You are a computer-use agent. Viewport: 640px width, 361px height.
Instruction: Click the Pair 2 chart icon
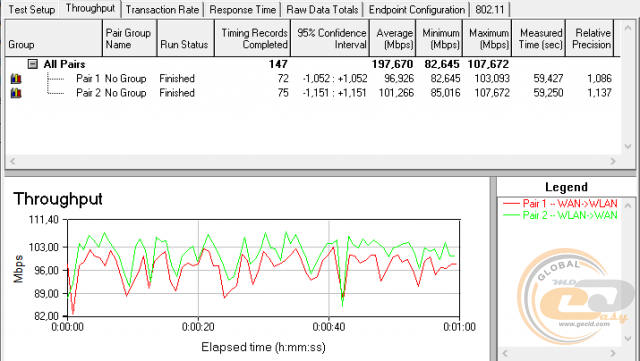click(16, 93)
